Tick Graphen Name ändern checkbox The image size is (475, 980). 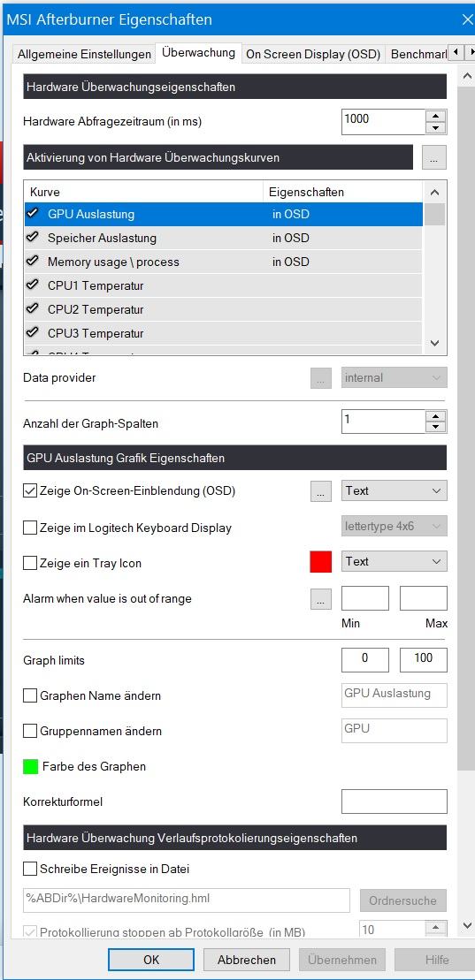(30, 695)
